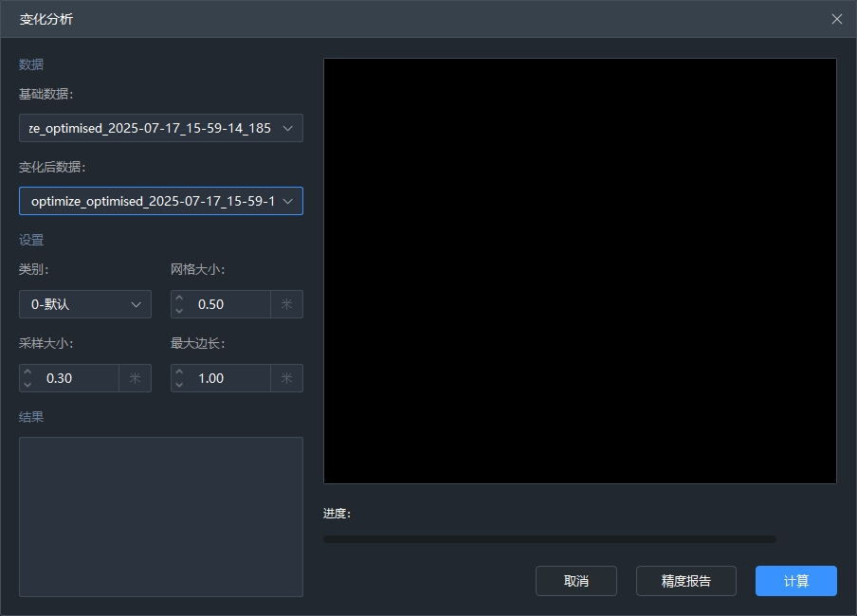Click the 取消 button
Image resolution: width=857 pixels, height=616 pixels.
click(x=575, y=581)
